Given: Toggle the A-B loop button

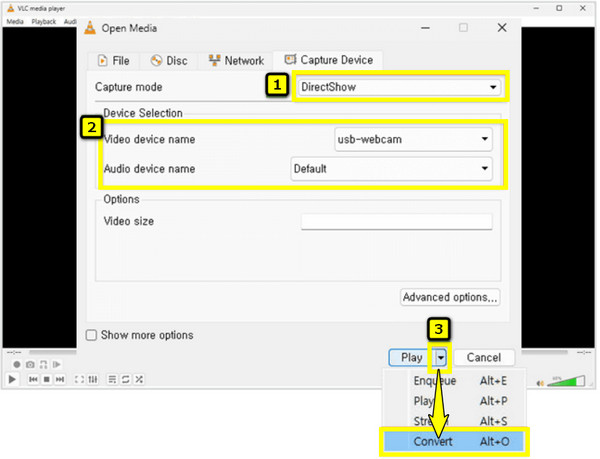Looking at the screenshot, I should [44, 365].
